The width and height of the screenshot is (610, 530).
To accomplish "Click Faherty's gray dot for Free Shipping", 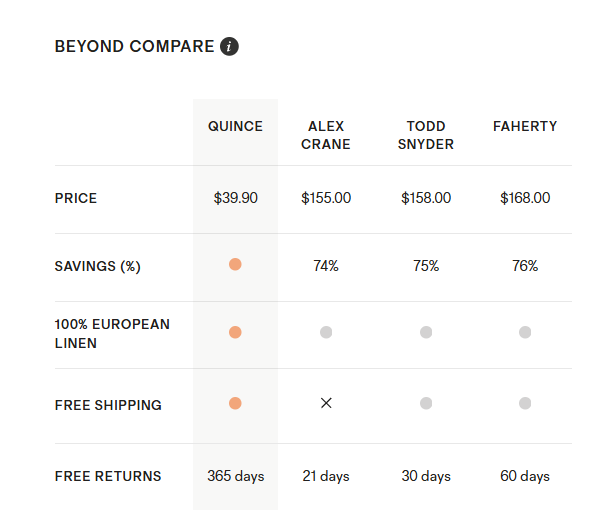I will tap(525, 403).
